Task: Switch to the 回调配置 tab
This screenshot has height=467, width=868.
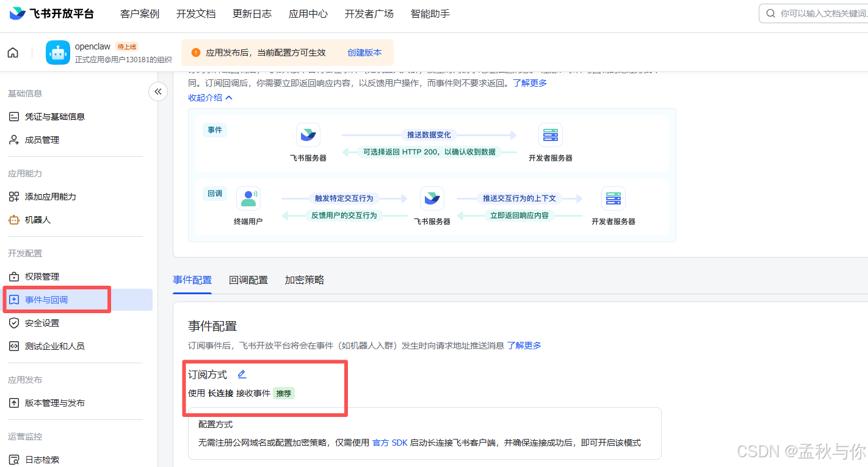Action: 248,280
